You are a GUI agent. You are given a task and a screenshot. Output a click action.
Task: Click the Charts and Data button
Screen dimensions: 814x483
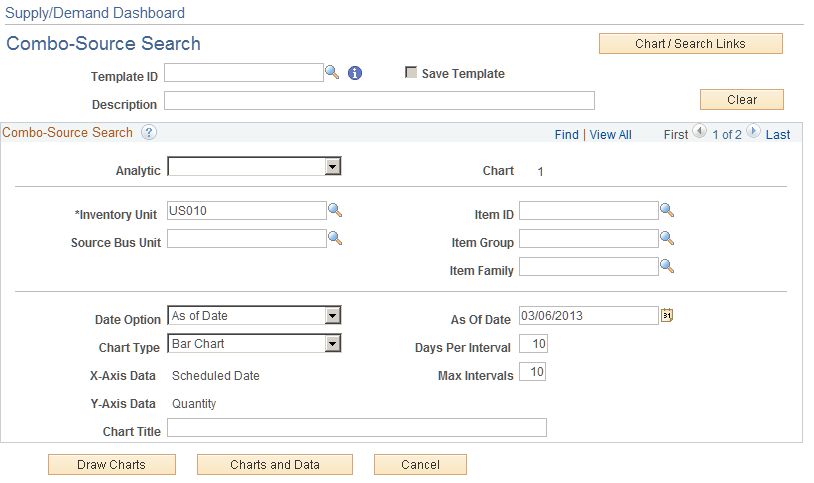275,465
